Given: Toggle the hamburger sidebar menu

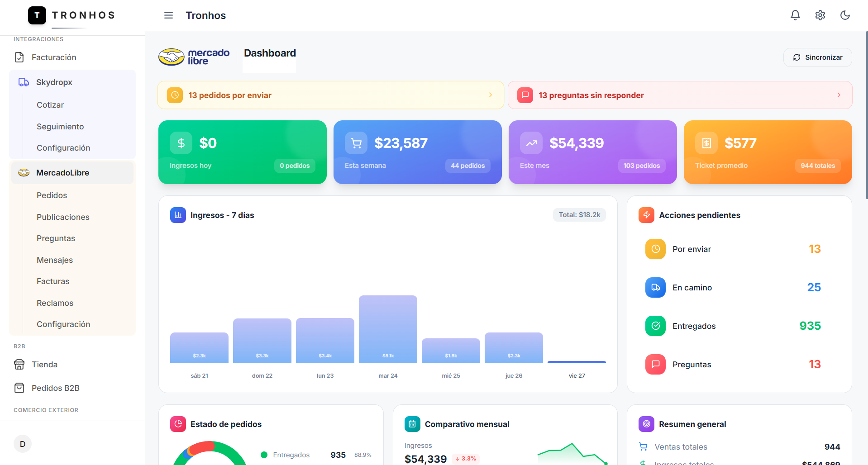Looking at the screenshot, I should point(168,15).
